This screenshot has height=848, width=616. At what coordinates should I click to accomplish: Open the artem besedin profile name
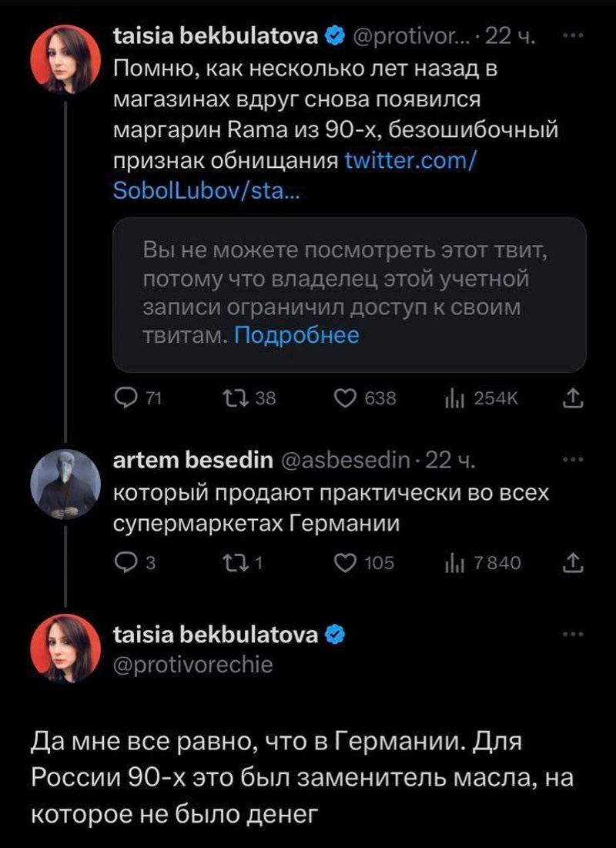pos(192,461)
